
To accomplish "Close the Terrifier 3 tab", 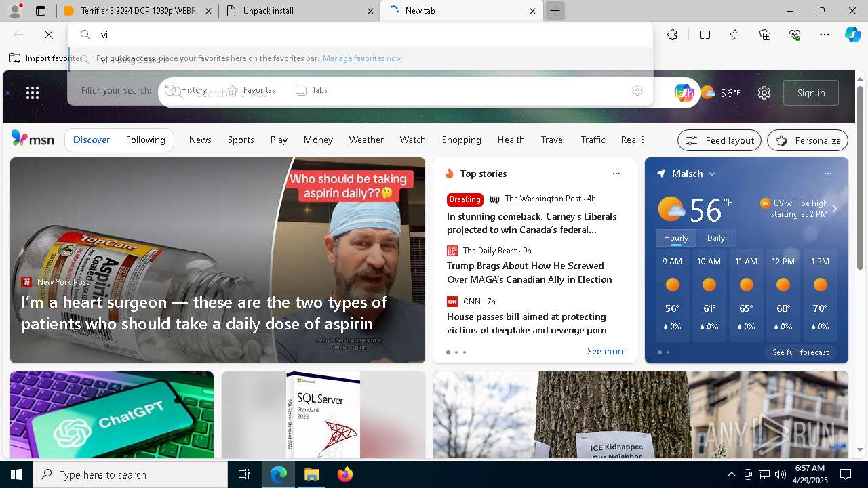I will pos(208,11).
